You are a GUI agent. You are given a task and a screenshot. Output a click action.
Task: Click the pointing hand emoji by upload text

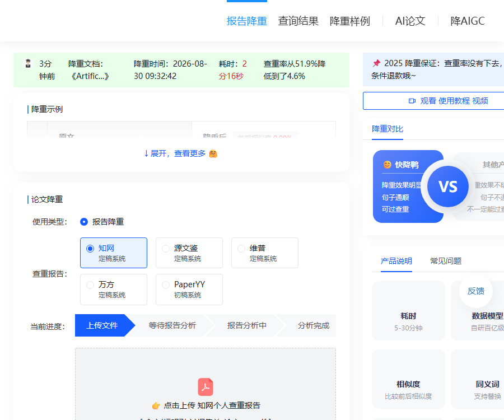[156, 405]
